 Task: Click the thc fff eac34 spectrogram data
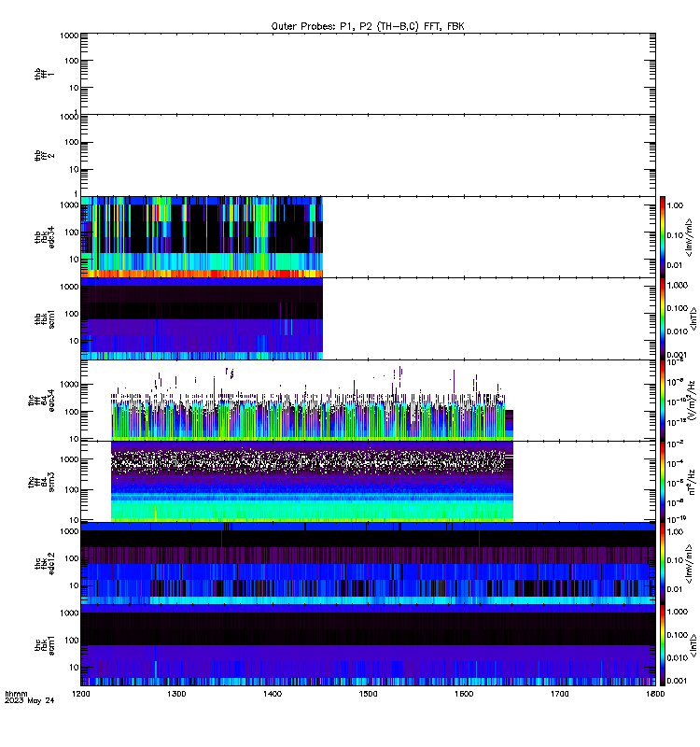[x=312, y=402]
